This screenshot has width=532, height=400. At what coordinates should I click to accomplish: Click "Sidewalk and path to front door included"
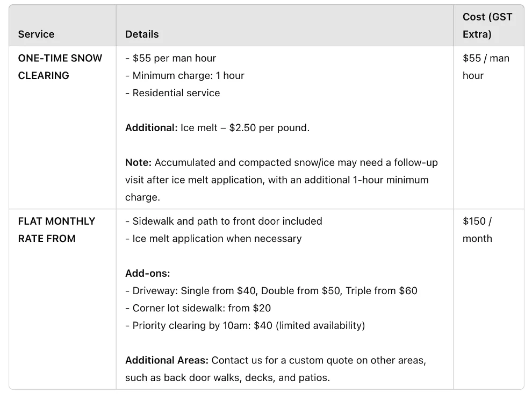click(224, 221)
